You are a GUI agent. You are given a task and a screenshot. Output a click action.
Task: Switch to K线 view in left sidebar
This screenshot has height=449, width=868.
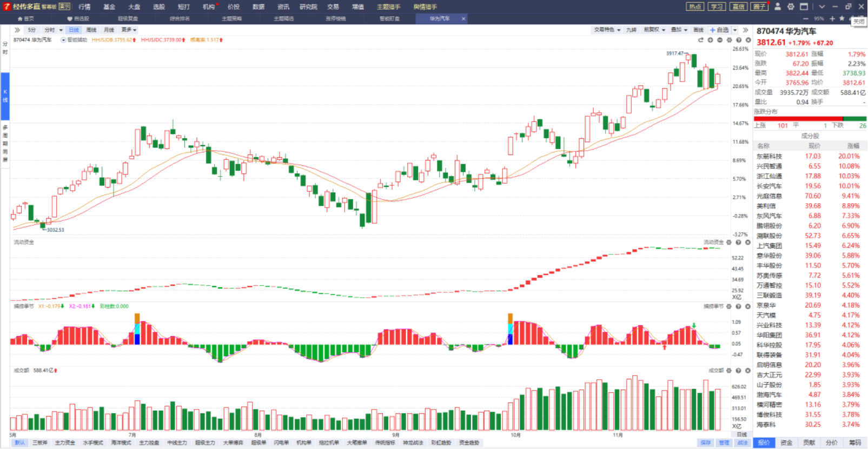(x=5, y=96)
